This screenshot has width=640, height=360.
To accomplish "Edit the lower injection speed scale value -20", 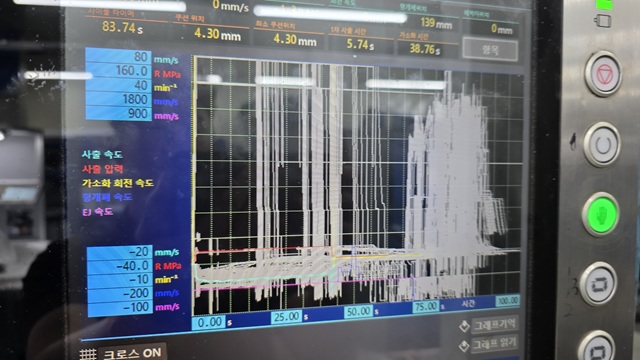I will pos(120,252).
